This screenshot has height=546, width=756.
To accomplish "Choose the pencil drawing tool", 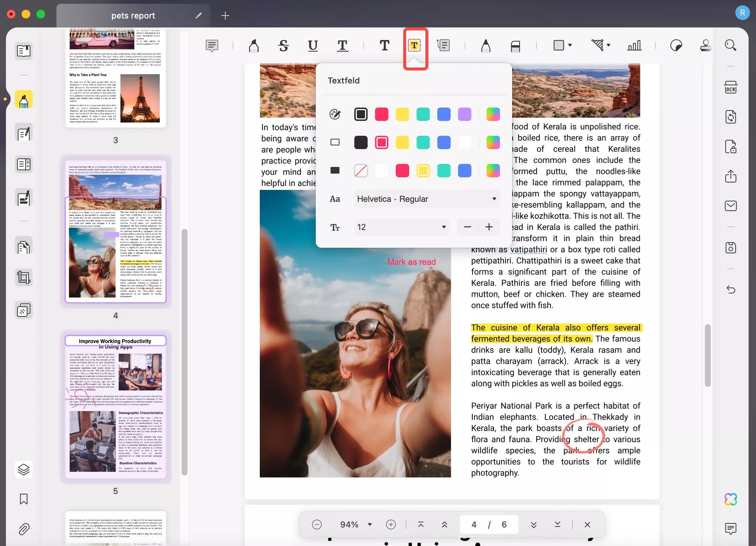I will pyautogui.click(x=485, y=46).
